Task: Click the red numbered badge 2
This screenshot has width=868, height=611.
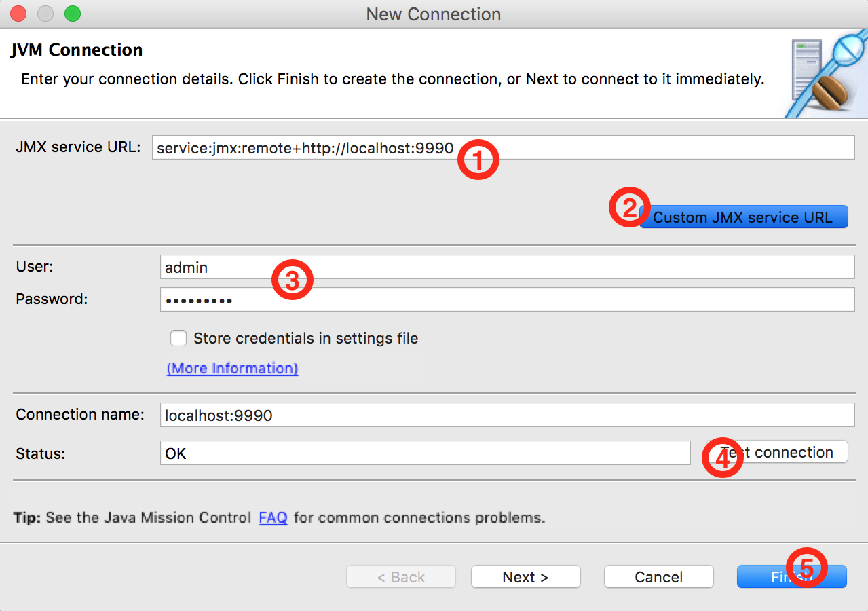Action: (x=628, y=207)
